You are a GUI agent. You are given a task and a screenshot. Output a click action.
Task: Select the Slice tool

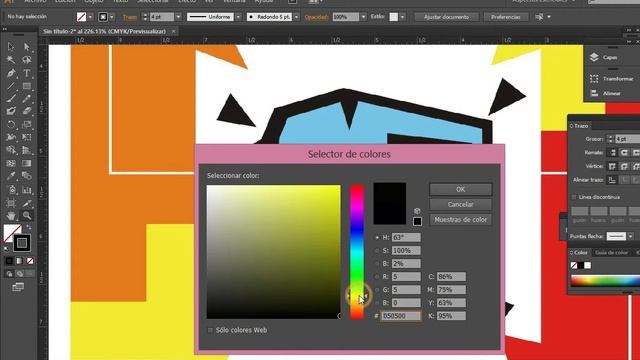click(27, 203)
